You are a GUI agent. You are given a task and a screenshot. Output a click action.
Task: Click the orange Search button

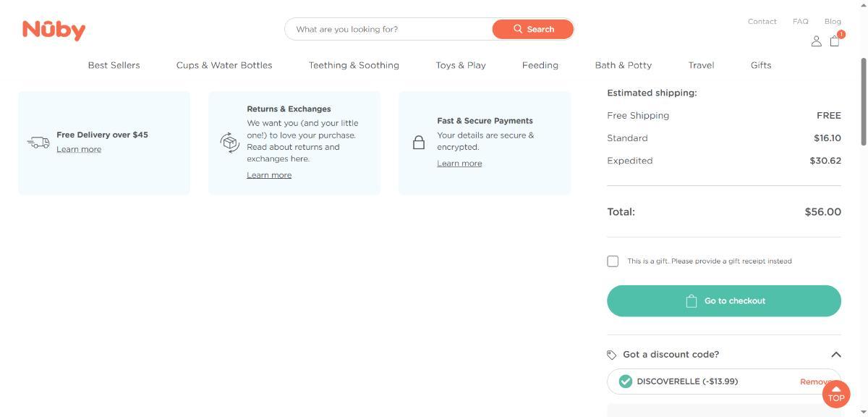point(533,29)
